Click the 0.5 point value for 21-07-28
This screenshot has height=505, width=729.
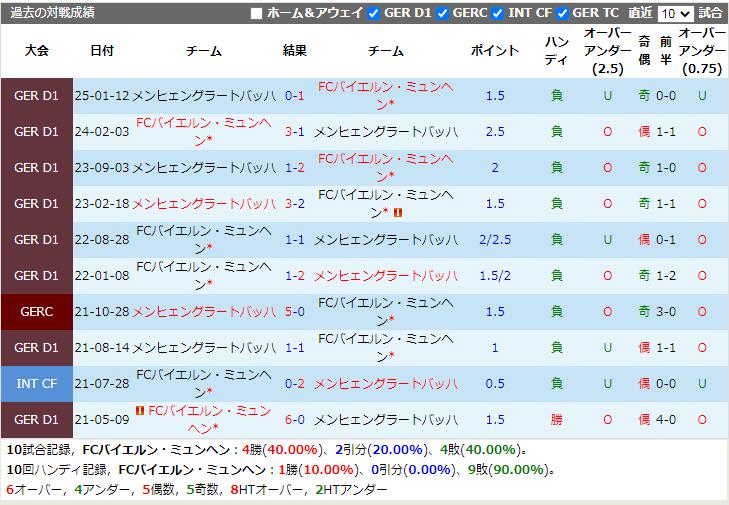(495, 384)
